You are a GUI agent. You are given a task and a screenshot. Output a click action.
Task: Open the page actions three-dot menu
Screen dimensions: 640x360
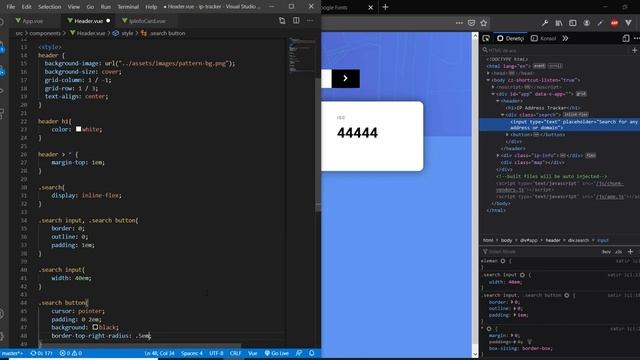[x=459, y=23]
